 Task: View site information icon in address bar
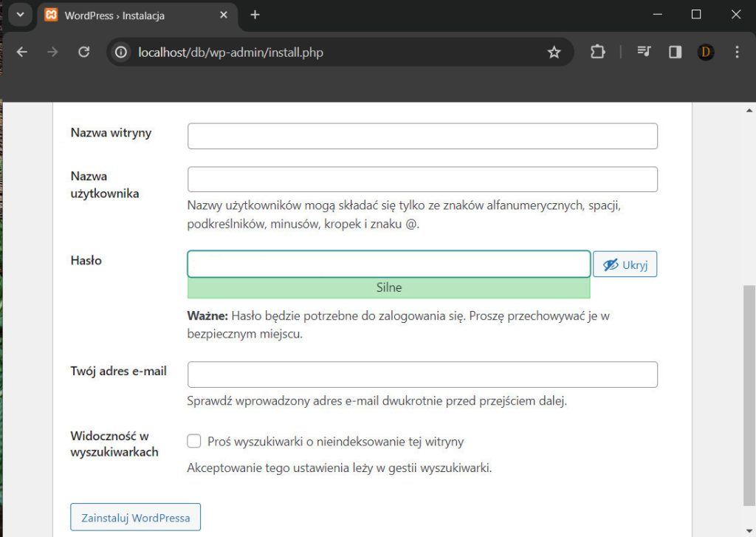click(122, 52)
